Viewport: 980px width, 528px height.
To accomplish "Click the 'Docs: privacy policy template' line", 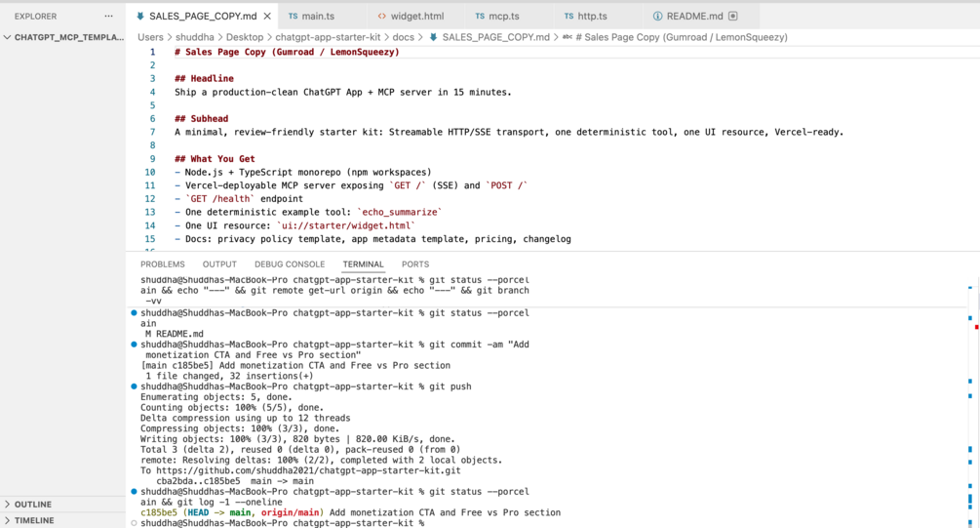I will pyautogui.click(x=372, y=239).
